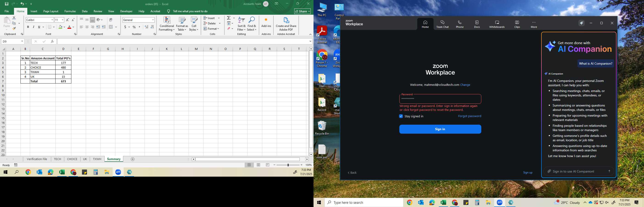Viewport: 644px width, 207px height.
Task: Click the Comma Style icon
Action: pos(140,27)
